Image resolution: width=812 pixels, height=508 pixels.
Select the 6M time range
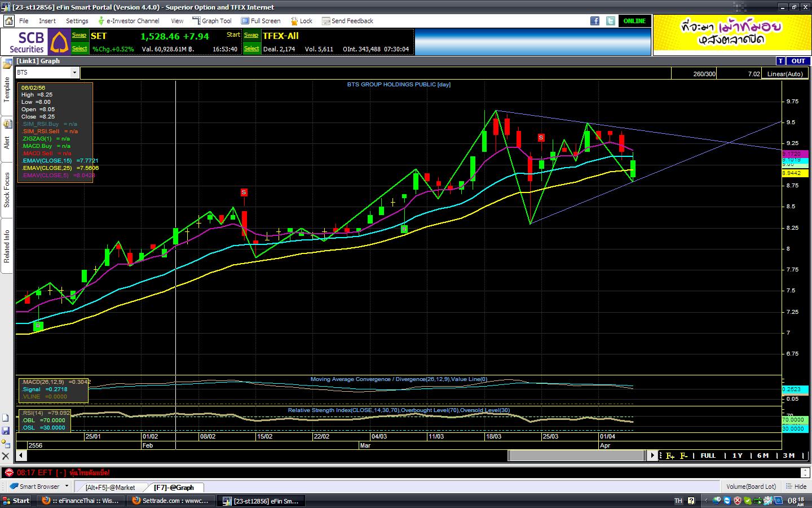[x=763, y=456]
